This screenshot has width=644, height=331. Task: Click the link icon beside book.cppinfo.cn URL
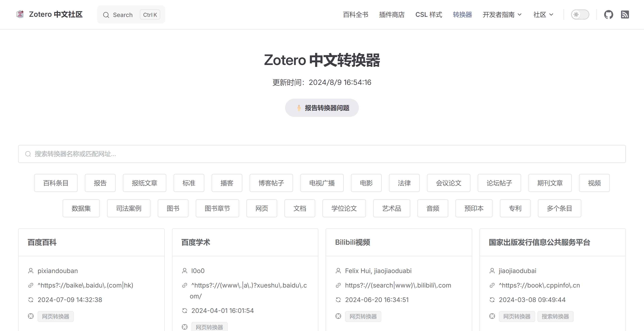pos(492,285)
